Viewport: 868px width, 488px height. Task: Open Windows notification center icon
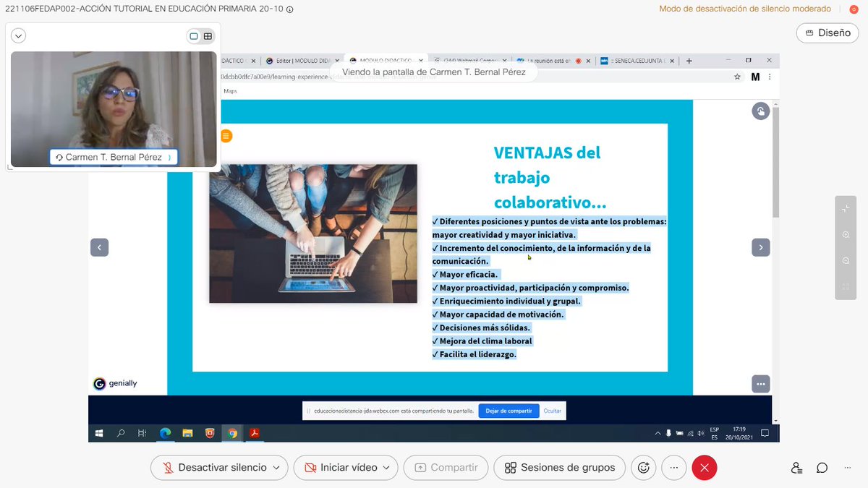click(x=765, y=433)
